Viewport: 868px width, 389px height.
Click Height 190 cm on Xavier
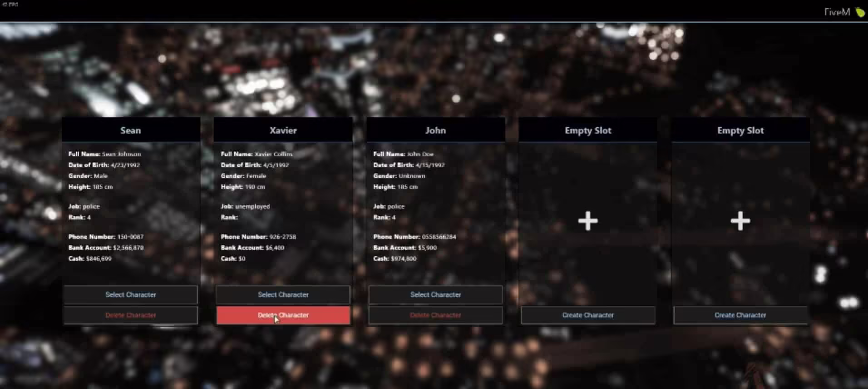pos(243,187)
